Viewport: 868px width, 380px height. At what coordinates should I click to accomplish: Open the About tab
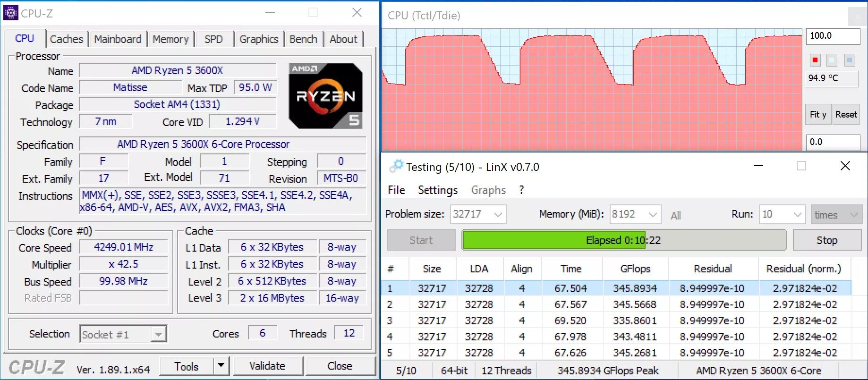click(343, 39)
